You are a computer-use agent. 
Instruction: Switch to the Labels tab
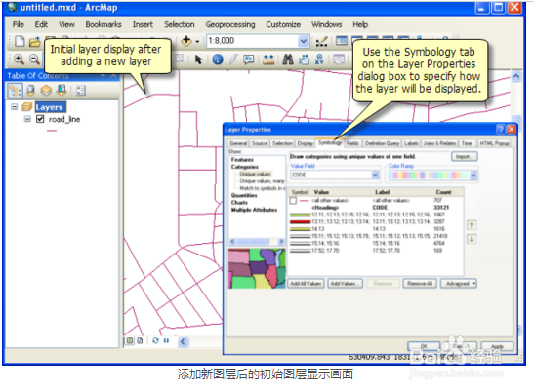click(x=411, y=143)
